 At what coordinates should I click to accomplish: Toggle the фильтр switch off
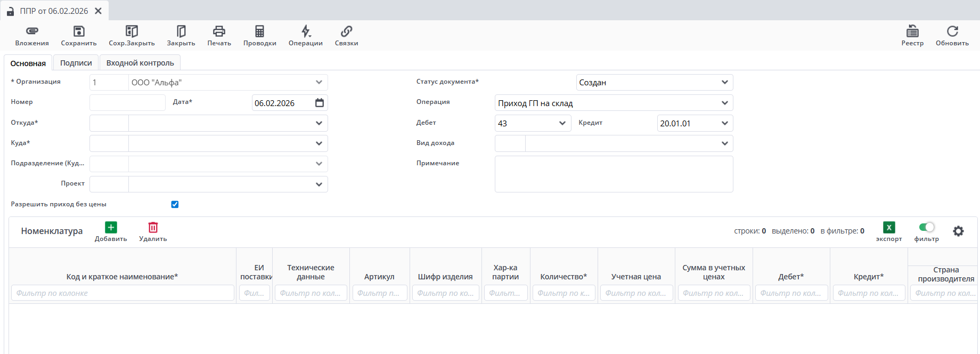927,228
